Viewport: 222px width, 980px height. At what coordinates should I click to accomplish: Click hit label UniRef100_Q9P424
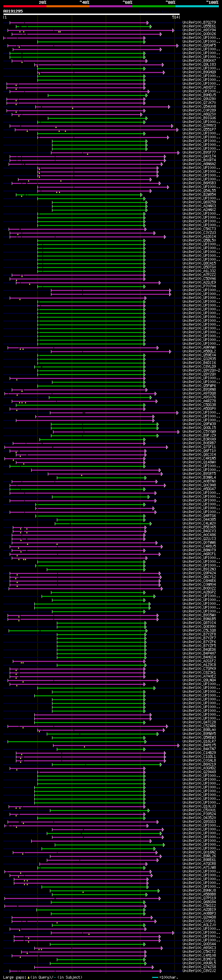click(x=199, y=573)
